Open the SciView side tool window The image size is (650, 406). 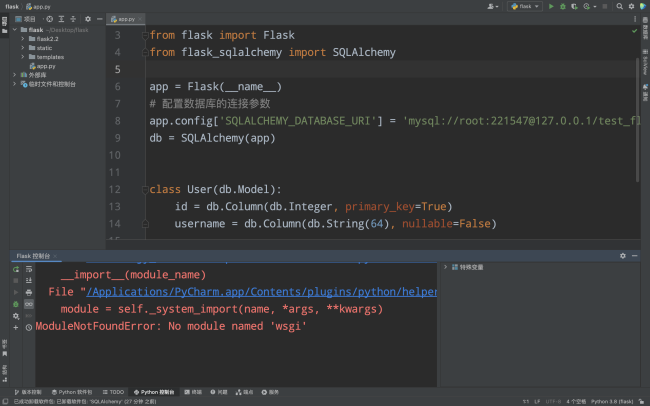click(645, 62)
